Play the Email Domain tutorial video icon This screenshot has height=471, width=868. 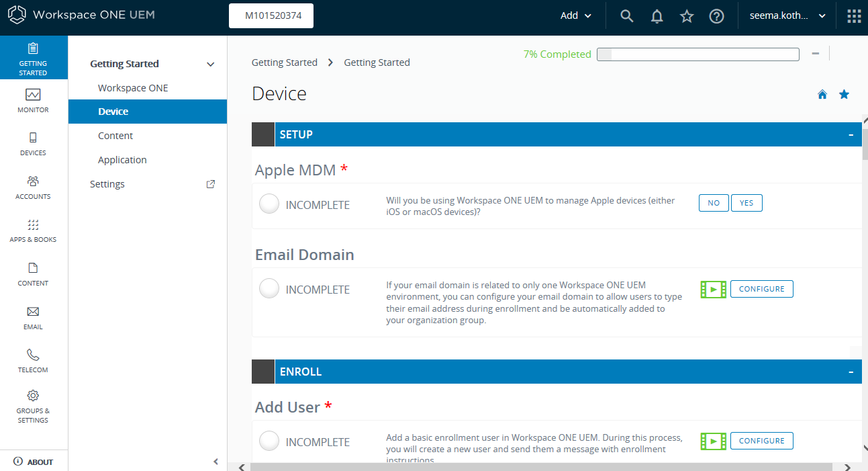click(713, 290)
